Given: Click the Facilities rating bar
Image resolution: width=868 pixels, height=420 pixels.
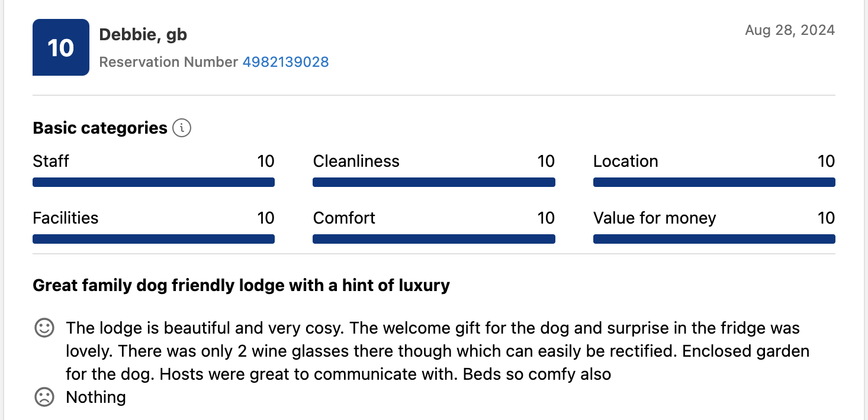Looking at the screenshot, I should click(153, 239).
